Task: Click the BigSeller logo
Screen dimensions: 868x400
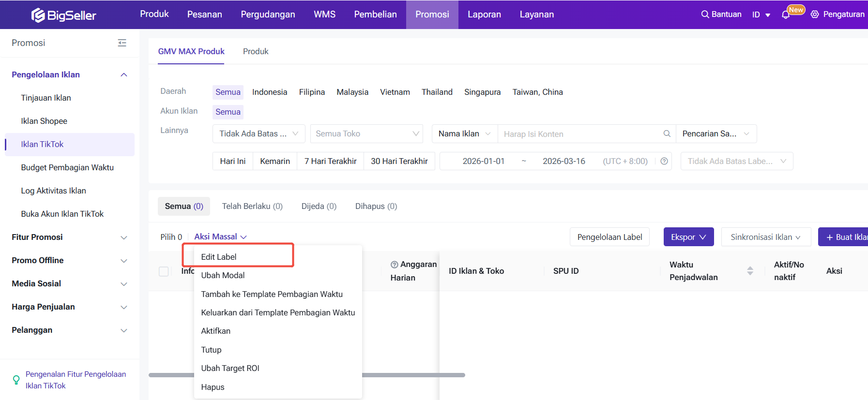Action: (x=64, y=15)
